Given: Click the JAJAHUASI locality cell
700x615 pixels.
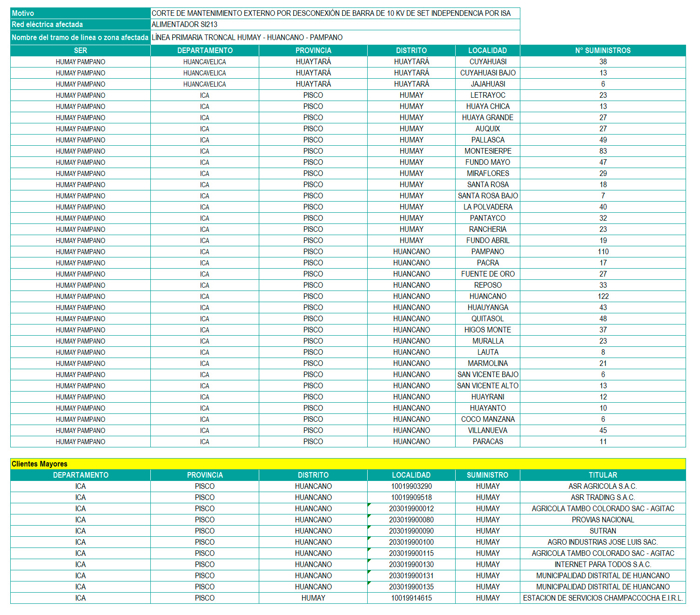Looking at the screenshot, I should click(488, 84).
